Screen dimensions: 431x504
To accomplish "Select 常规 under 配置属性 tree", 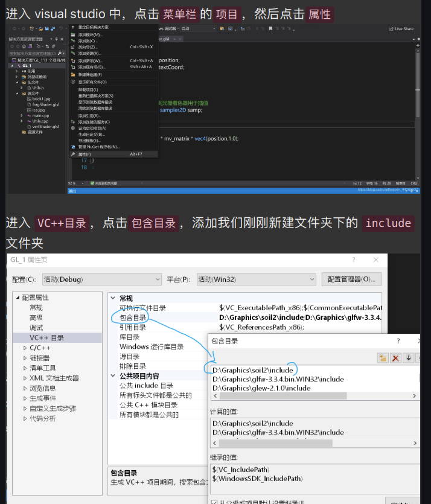I will tap(36, 308).
